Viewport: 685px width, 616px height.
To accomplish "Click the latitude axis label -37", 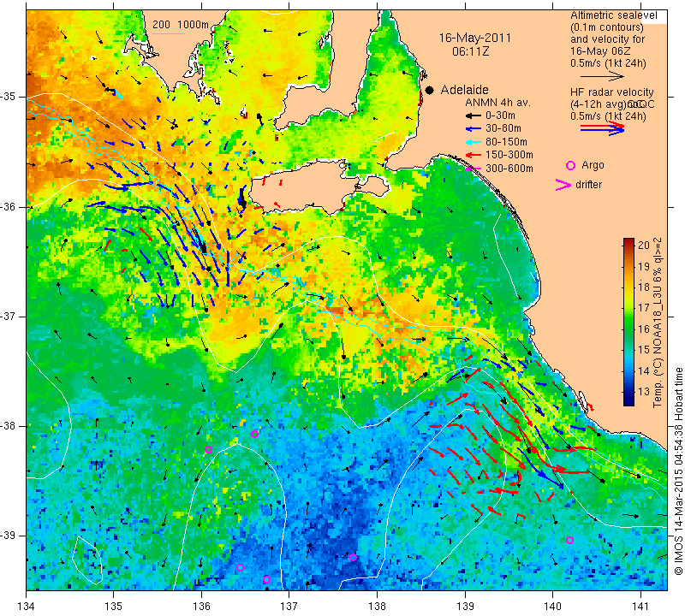I will pos(9,316).
